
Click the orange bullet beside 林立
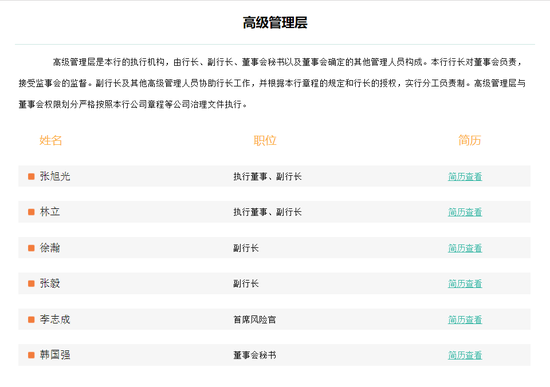[x=31, y=212]
